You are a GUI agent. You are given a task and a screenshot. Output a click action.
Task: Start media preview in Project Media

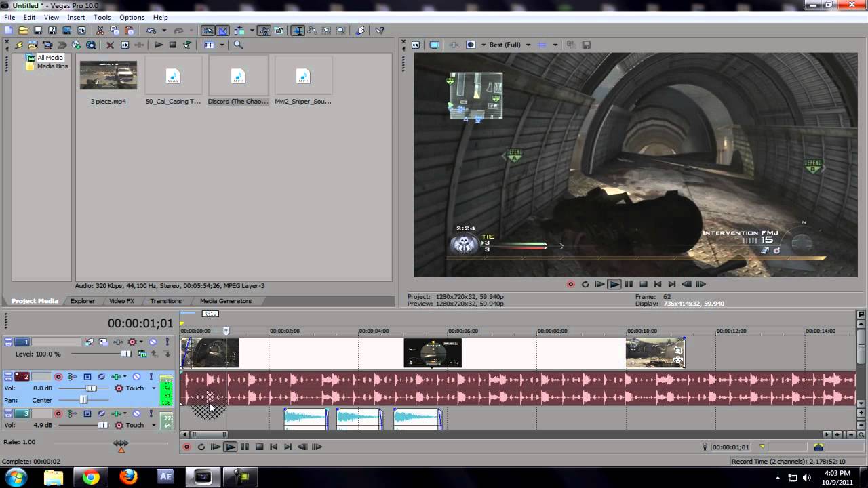[x=158, y=45]
